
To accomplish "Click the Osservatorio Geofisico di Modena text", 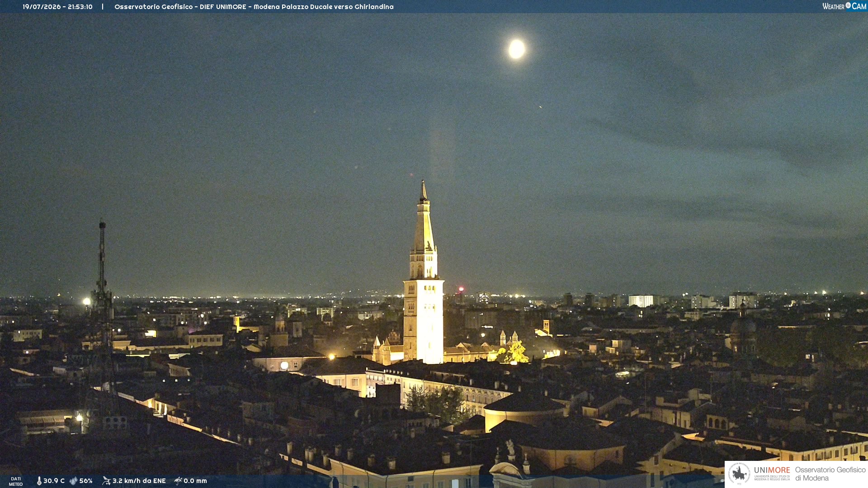I will click(x=830, y=474).
